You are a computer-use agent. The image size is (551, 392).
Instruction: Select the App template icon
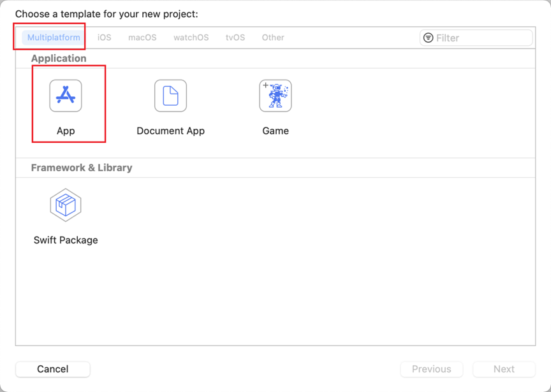66,96
